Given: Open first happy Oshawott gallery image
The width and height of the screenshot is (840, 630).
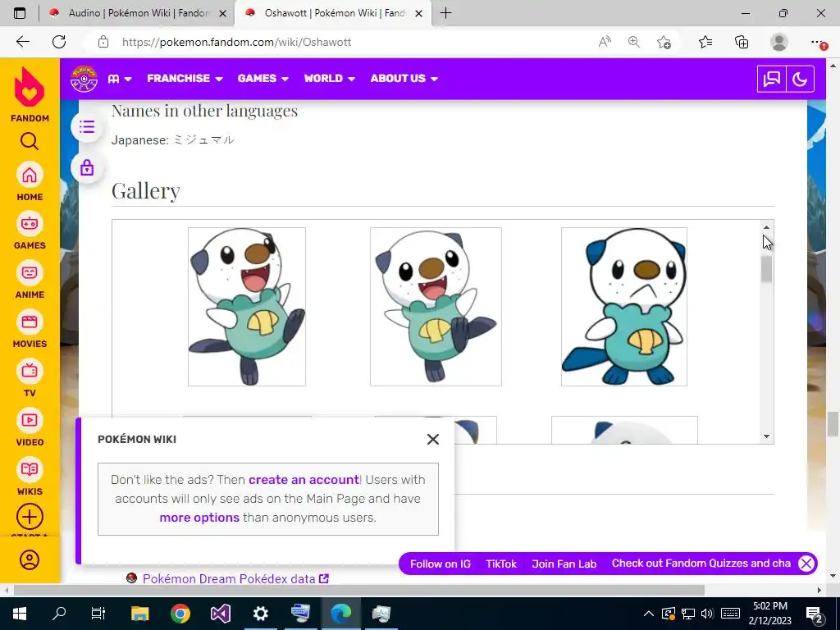Looking at the screenshot, I should [247, 307].
